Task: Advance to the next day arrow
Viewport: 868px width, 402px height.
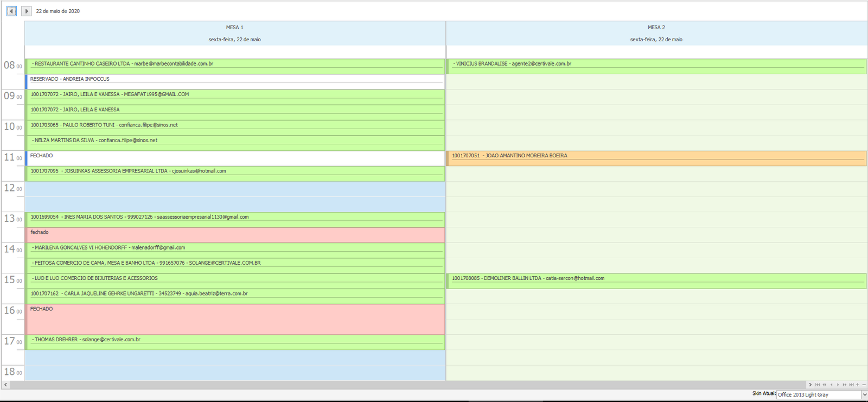Action: (x=26, y=11)
